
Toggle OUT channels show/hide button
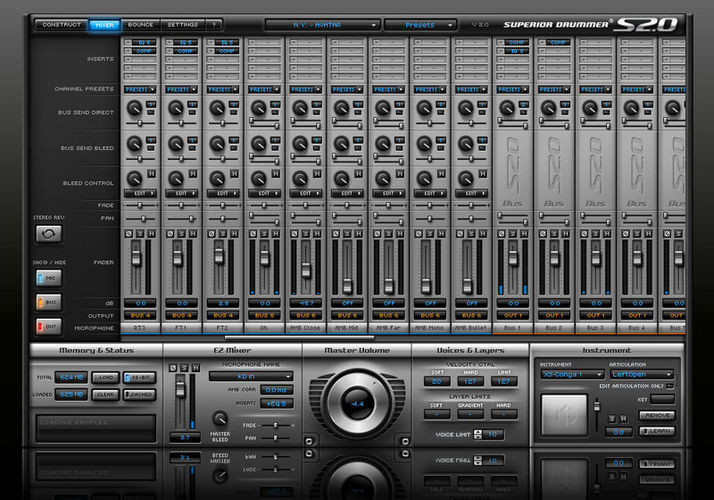coord(49,326)
